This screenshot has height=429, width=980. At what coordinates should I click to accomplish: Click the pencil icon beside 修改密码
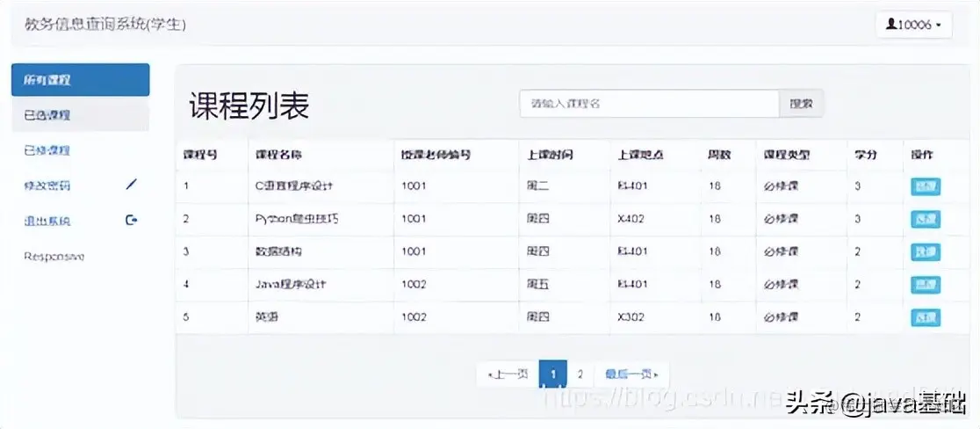(131, 185)
